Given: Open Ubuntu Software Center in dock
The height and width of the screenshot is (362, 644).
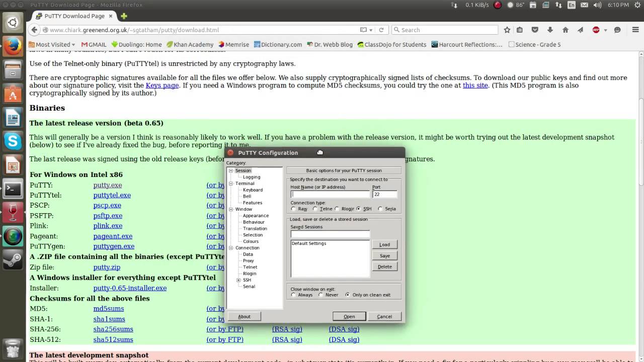Looking at the screenshot, I should (x=13, y=94).
